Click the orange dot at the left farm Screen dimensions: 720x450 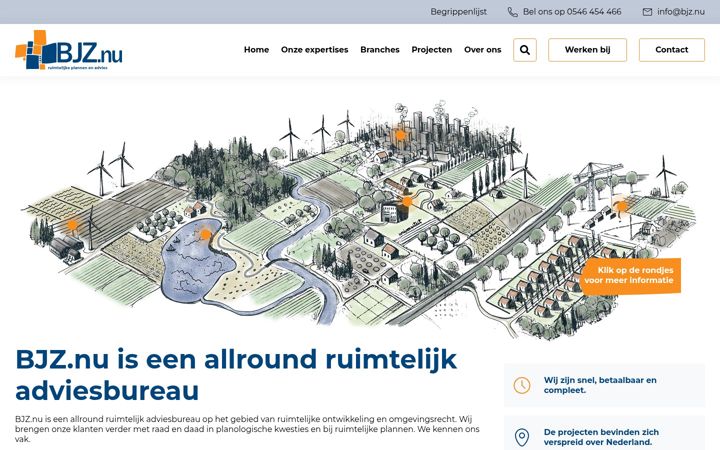pyautogui.click(x=72, y=225)
